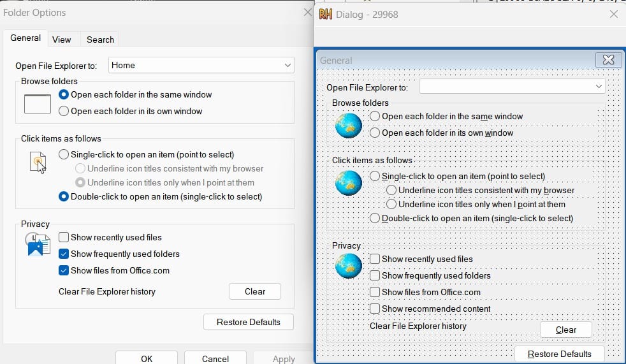Click the globe icon in Privacy section
The height and width of the screenshot is (364, 626).
348,265
